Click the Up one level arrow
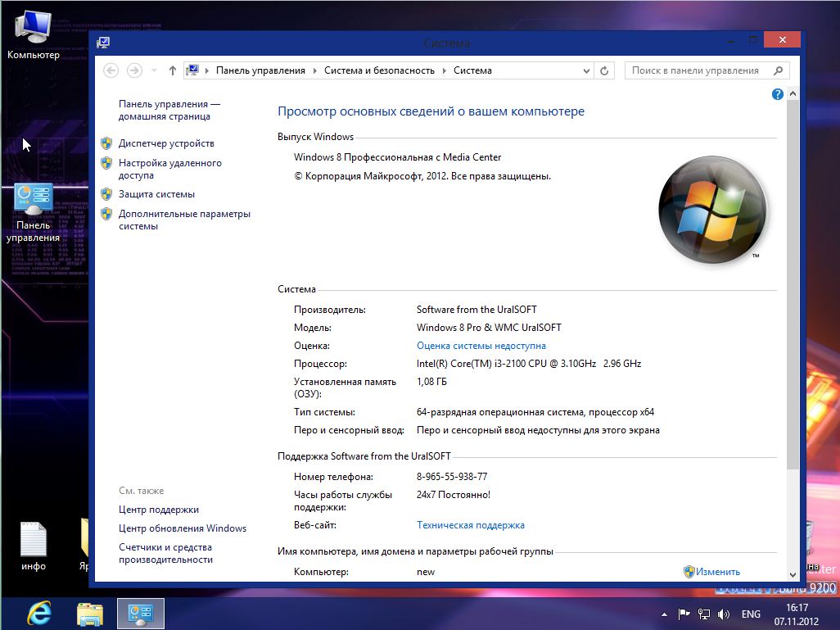Screen dimensions: 840x630 tap(172, 70)
